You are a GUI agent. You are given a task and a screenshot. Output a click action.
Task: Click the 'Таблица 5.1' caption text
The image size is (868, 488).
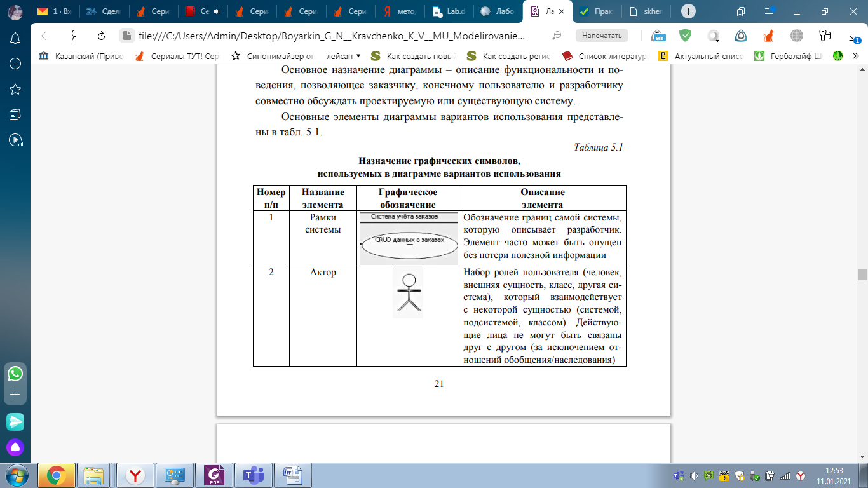pyautogui.click(x=598, y=147)
